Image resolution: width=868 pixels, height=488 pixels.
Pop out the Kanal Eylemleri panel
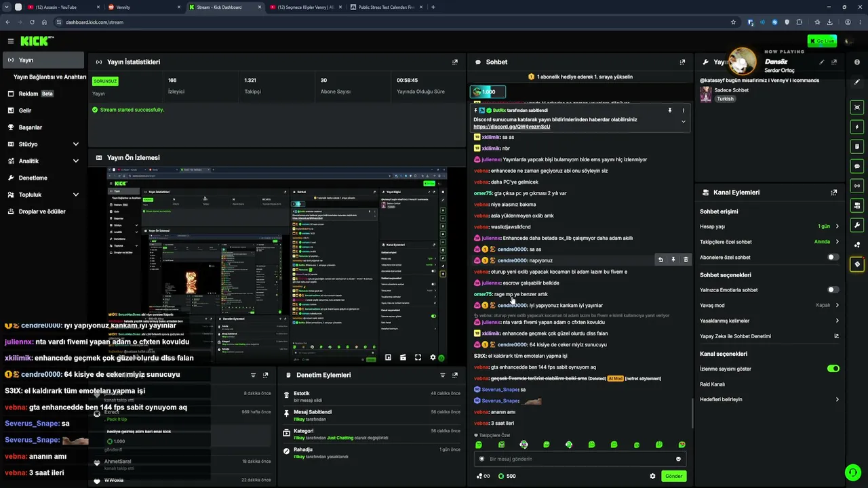pos(834,192)
